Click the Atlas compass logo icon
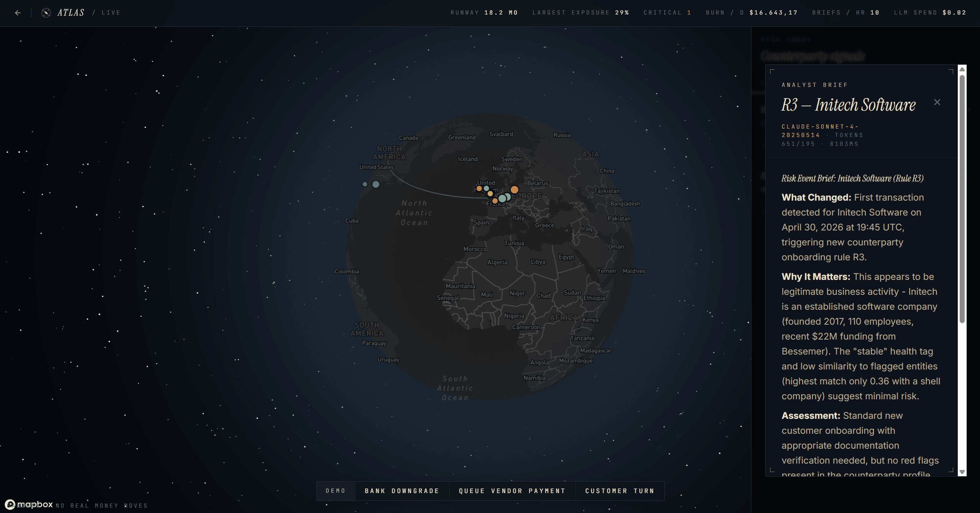Viewport: 980px width, 513px height. pos(46,13)
